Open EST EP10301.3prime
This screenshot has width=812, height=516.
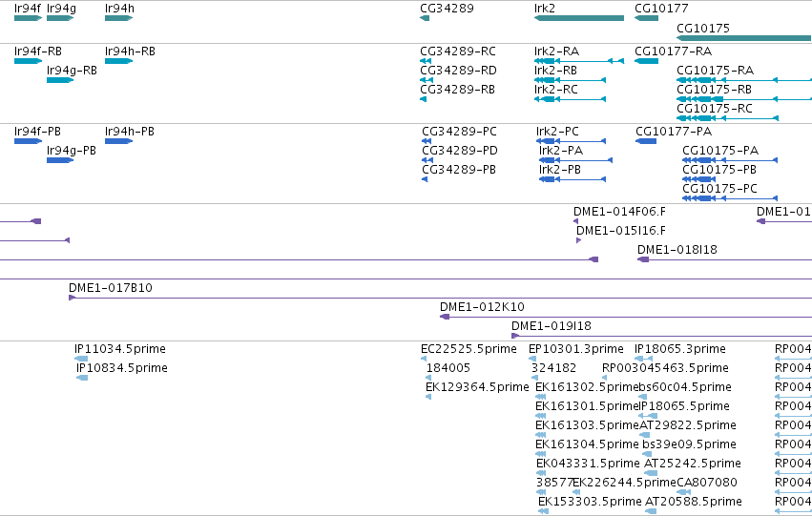click(x=576, y=349)
